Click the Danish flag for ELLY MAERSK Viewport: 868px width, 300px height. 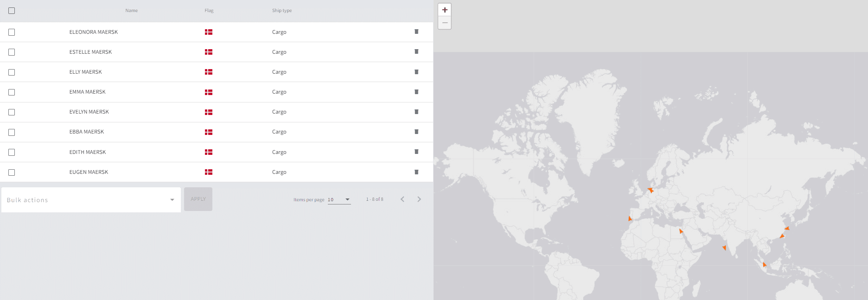[209, 72]
